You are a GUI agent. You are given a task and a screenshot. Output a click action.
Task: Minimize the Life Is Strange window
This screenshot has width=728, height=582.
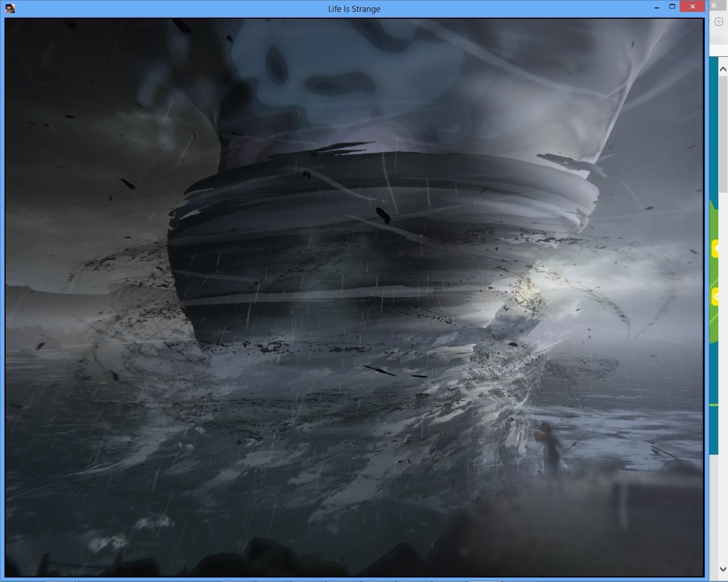[x=657, y=7]
